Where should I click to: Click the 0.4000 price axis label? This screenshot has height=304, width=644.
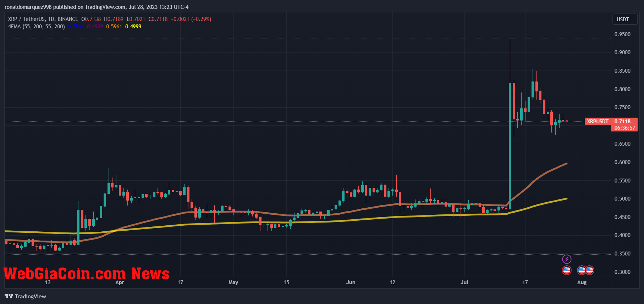point(622,235)
